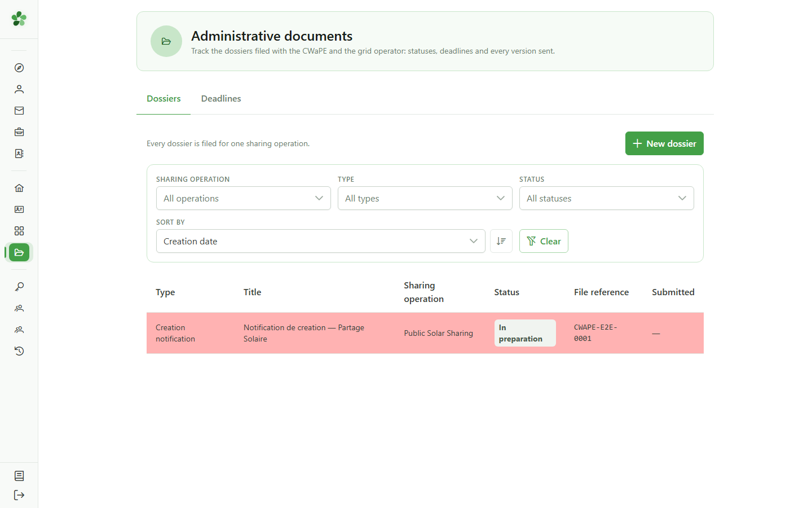Clear the filters with Clear button
The height and width of the screenshot is (508, 812).
[x=544, y=241]
